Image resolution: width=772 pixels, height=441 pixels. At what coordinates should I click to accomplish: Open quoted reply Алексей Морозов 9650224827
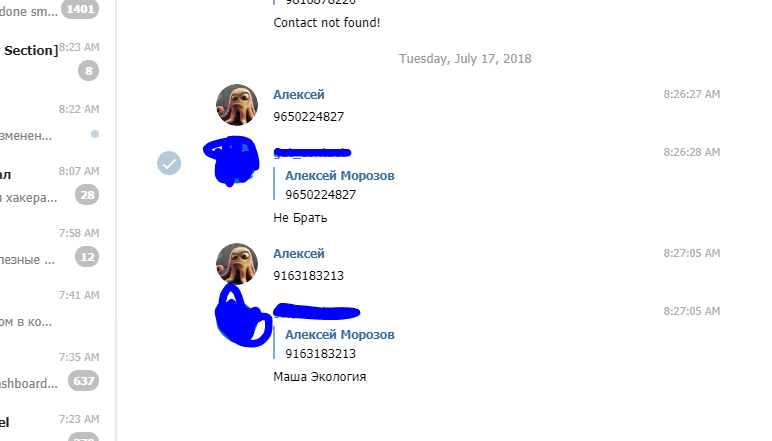pyautogui.click(x=335, y=185)
